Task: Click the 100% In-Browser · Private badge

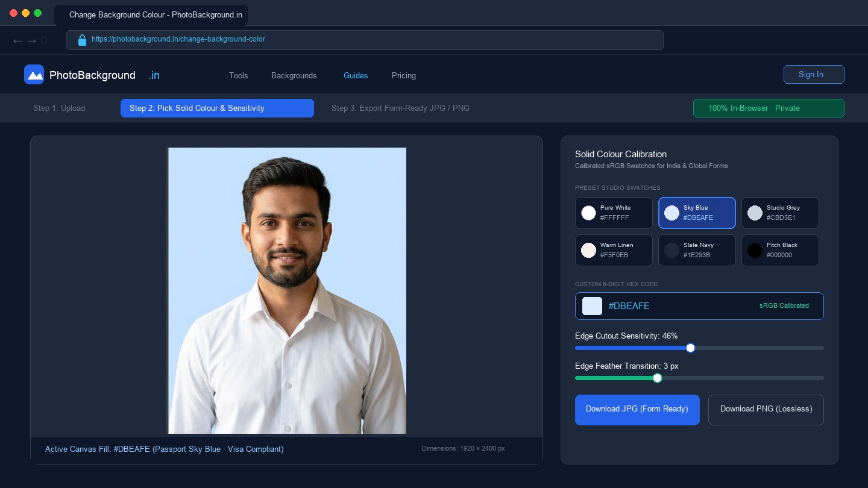Action: pyautogui.click(x=769, y=108)
